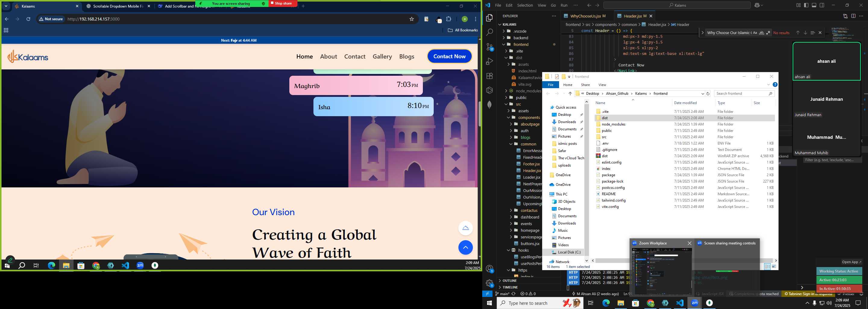Go up one folder in File Explorer
Image resolution: width=868 pixels, height=309 pixels.
coord(570,94)
